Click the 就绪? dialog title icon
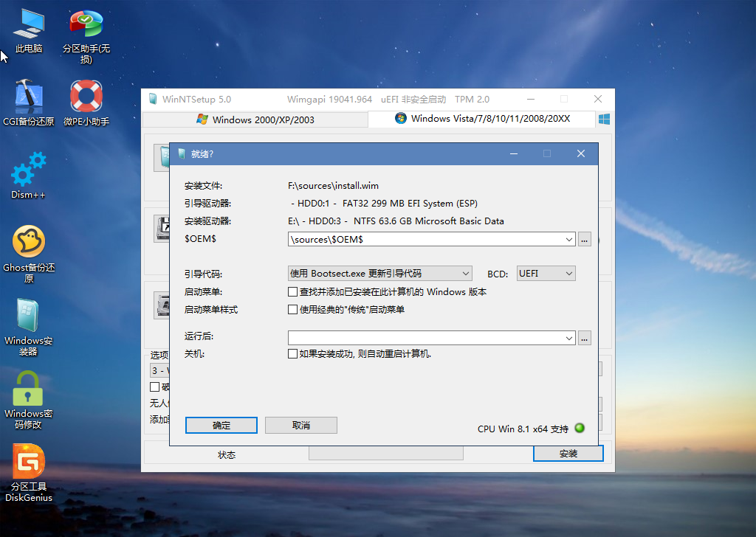The width and height of the screenshot is (756, 537). click(182, 153)
